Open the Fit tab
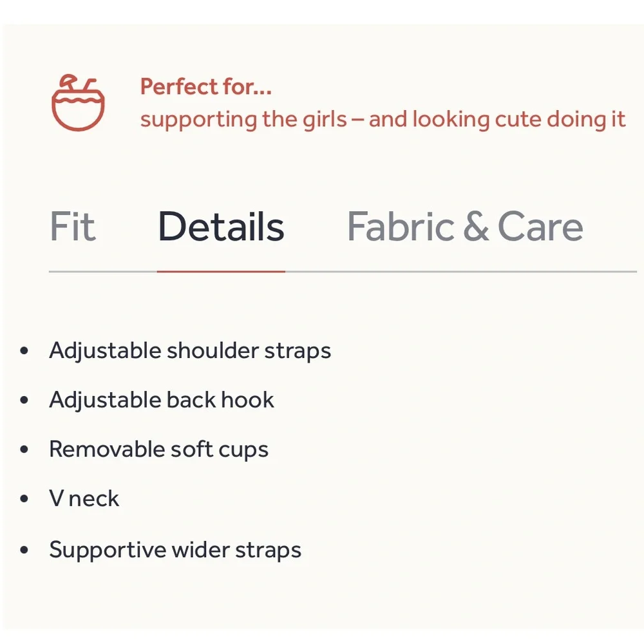This screenshot has height=644, width=644. pos(73,226)
